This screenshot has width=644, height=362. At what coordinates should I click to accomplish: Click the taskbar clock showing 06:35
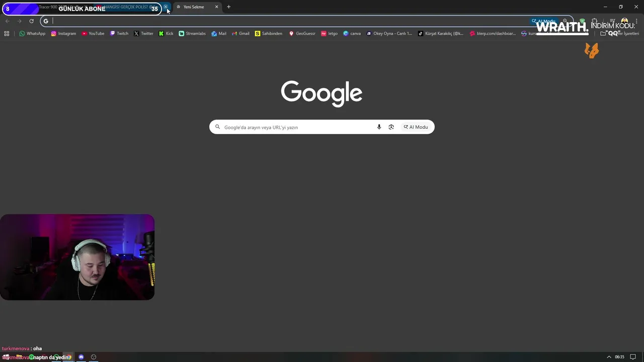(x=619, y=357)
